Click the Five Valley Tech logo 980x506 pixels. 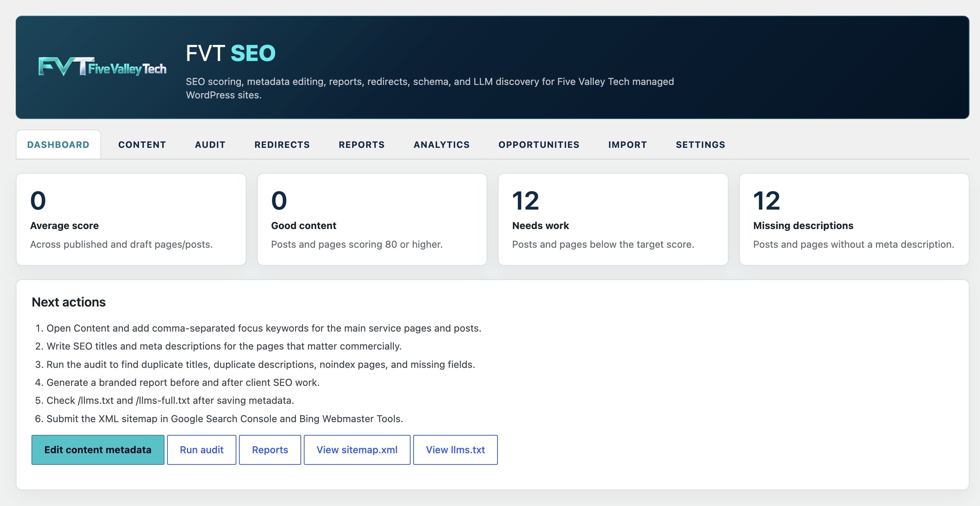pos(102,67)
